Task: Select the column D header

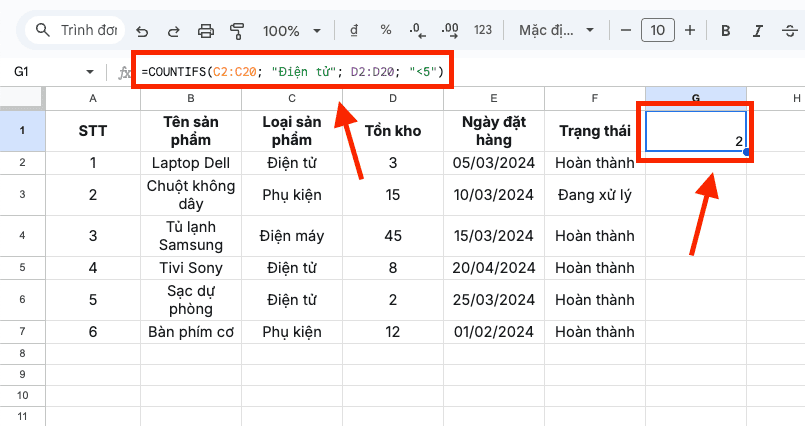Action: [393, 98]
